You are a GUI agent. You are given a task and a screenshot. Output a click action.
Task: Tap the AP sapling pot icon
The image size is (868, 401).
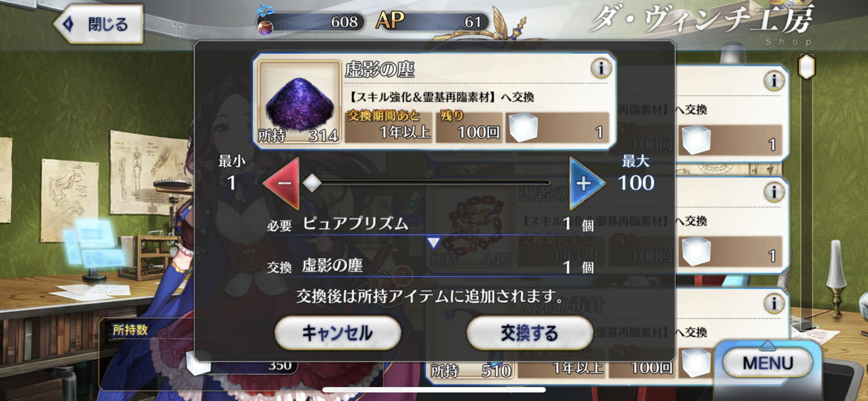pos(265,21)
